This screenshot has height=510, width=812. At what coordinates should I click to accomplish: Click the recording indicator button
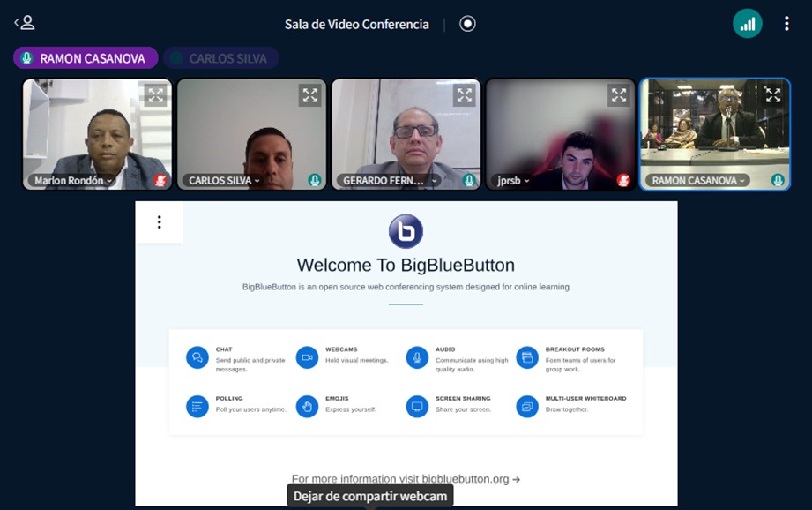pos(467,24)
